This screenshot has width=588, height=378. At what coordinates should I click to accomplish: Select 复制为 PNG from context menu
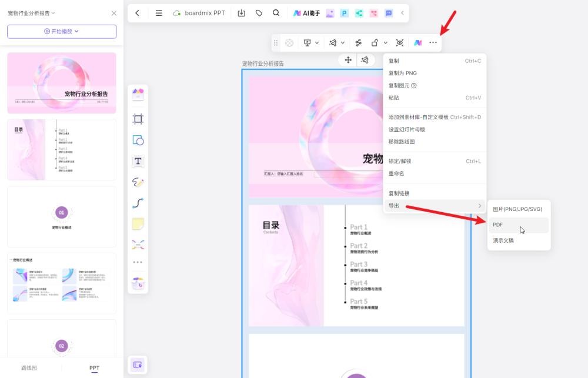[x=403, y=73]
